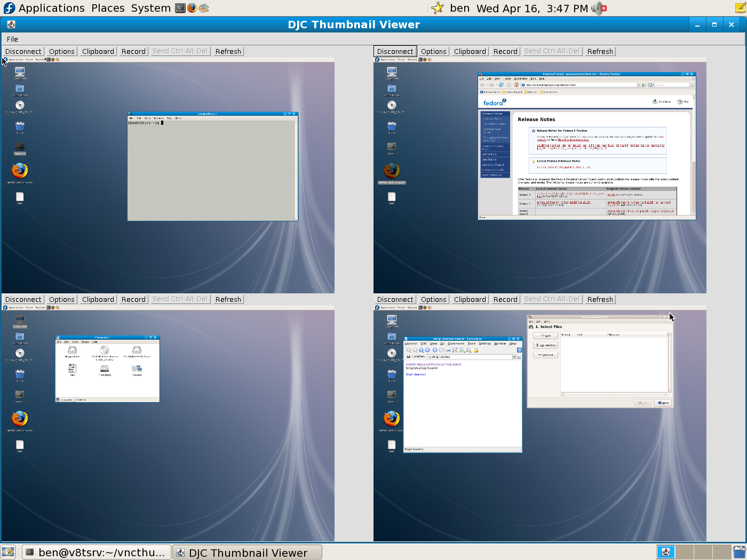This screenshot has width=747, height=560.
Task: Open the Places menu in the top panel
Action: (108, 8)
